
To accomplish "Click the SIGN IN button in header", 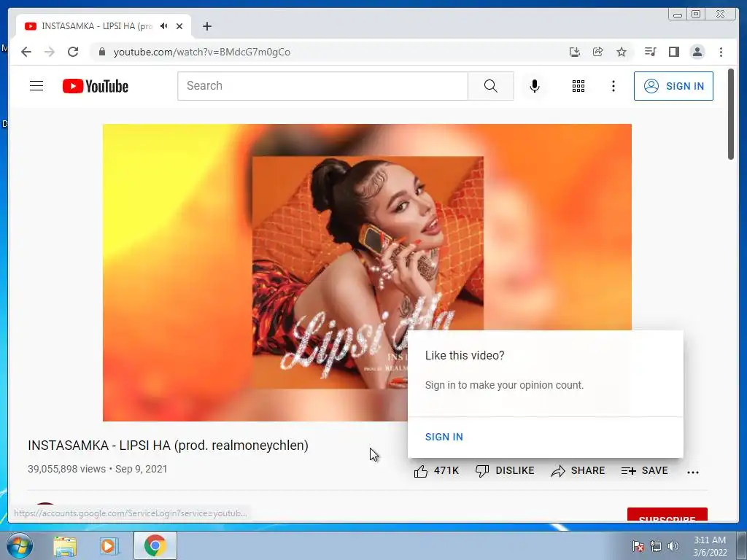I will pos(673,86).
